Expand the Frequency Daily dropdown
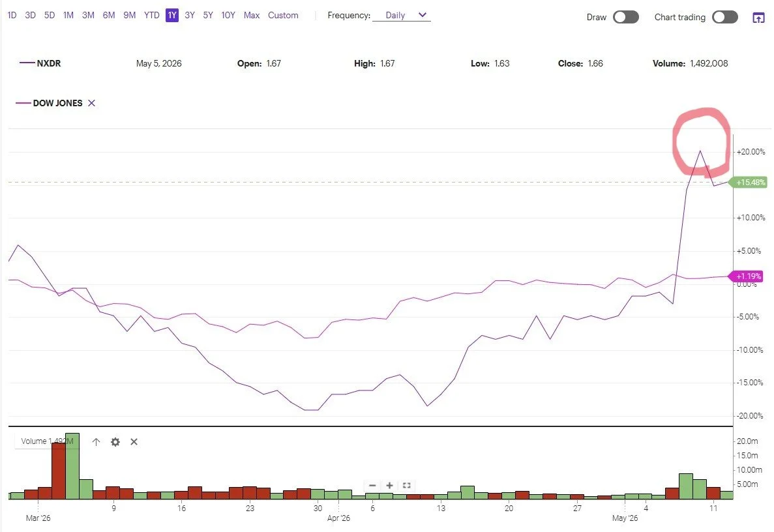The image size is (774, 532). [x=402, y=15]
